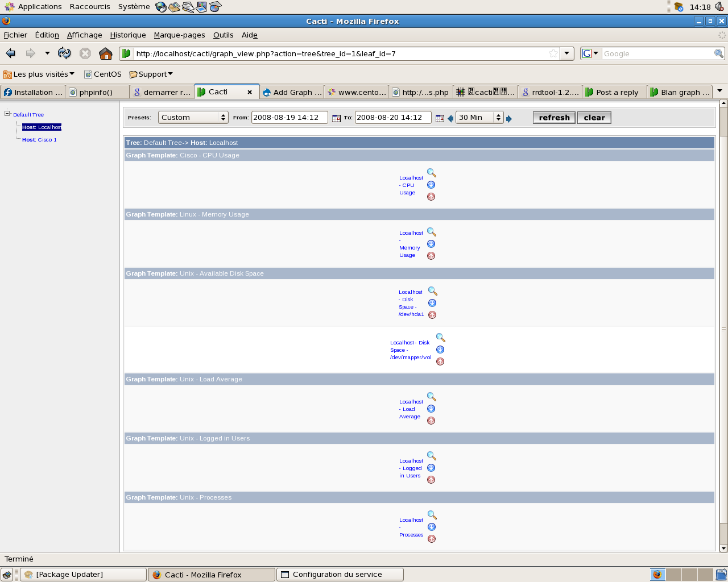Open the From date calendar picker
Screen dimensions: 728x582
(x=336, y=118)
